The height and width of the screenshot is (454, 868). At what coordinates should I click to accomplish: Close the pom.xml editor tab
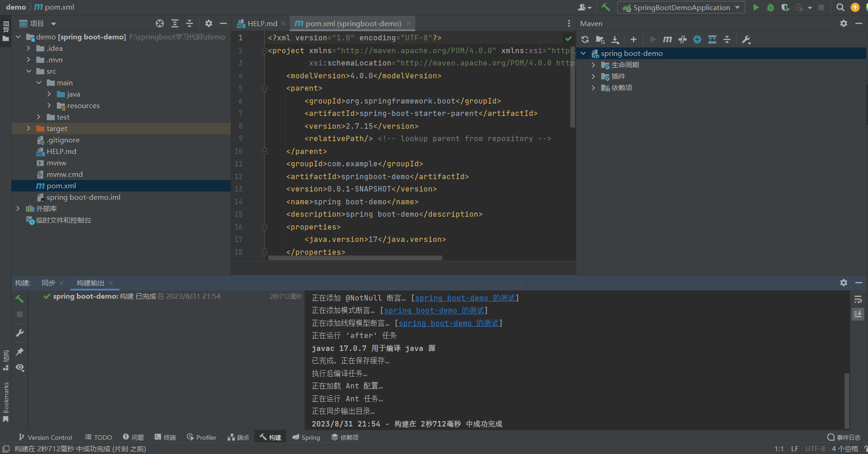click(408, 23)
